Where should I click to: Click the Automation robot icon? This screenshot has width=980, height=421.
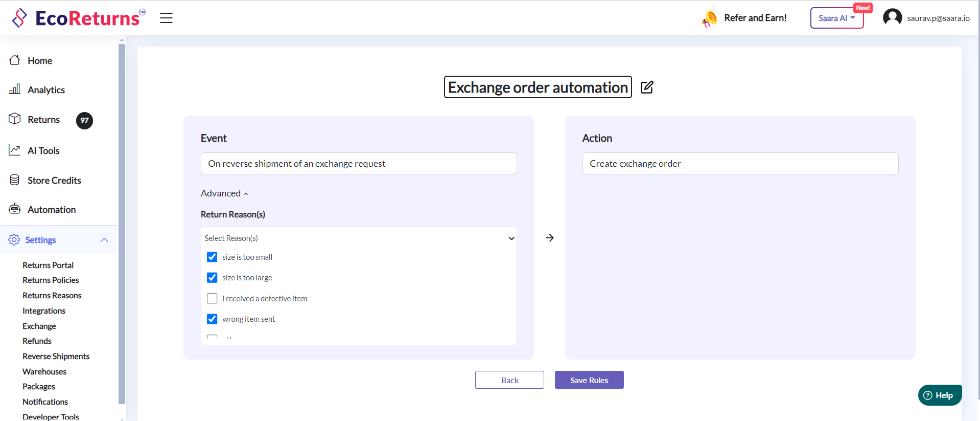(15, 209)
